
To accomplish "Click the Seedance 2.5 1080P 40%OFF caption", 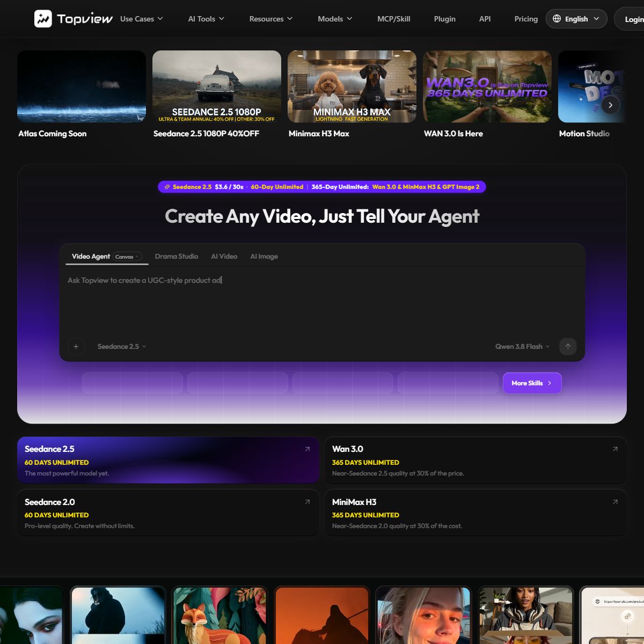I will (206, 134).
